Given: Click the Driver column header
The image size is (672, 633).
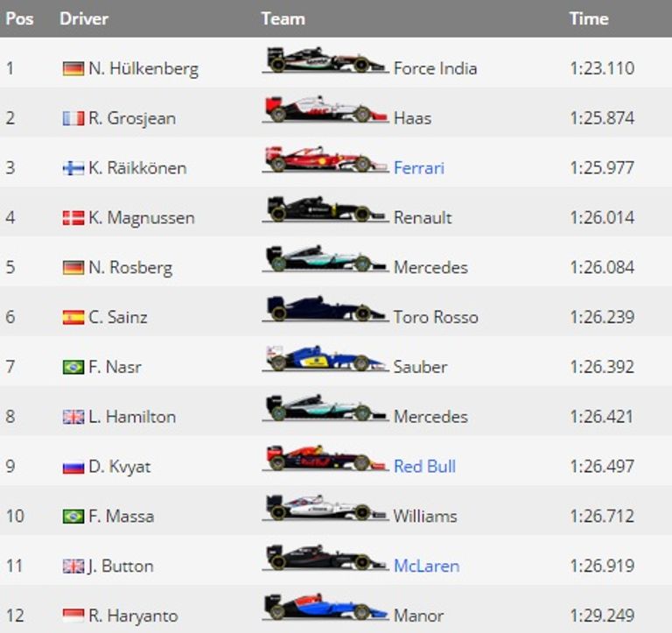Looking at the screenshot, I should tap(84, 18).
